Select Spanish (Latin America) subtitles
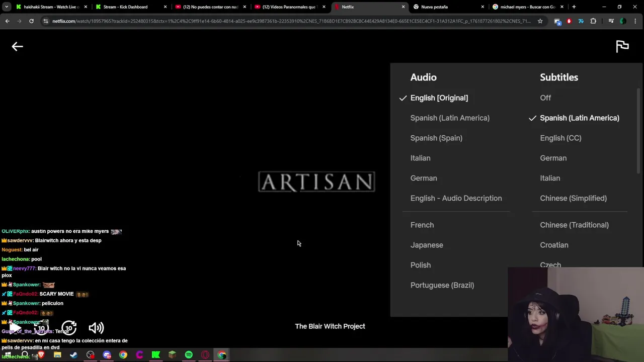This screenshot has height=362, width=644. 580,118
